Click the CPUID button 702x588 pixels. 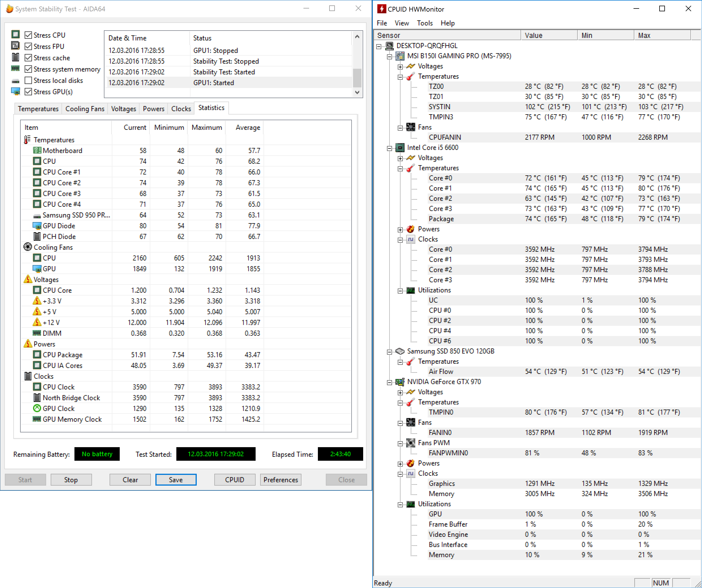(x=235, y=479)
